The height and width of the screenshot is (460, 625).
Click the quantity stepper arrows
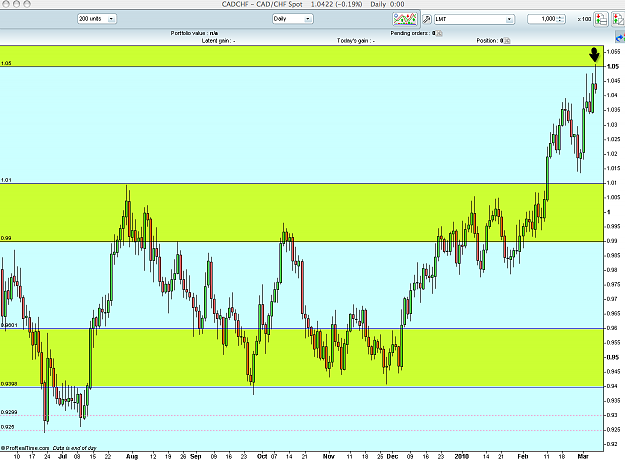click(x=561, y=19)
